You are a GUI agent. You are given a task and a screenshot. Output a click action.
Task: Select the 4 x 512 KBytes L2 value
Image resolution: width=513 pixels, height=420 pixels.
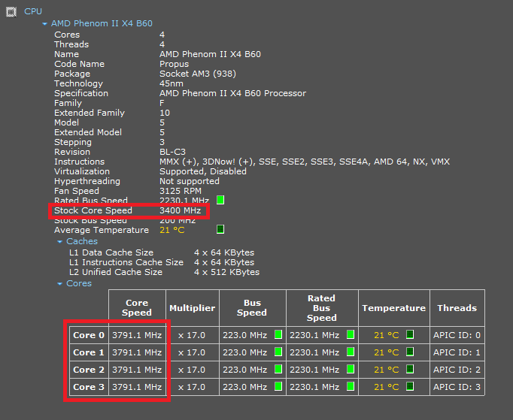[226, 272]
